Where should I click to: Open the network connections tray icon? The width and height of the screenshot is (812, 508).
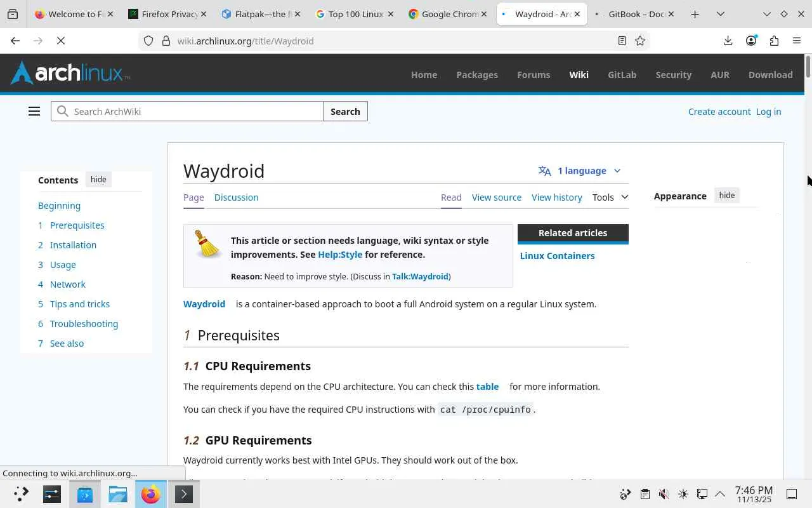(x=702, y=494)
